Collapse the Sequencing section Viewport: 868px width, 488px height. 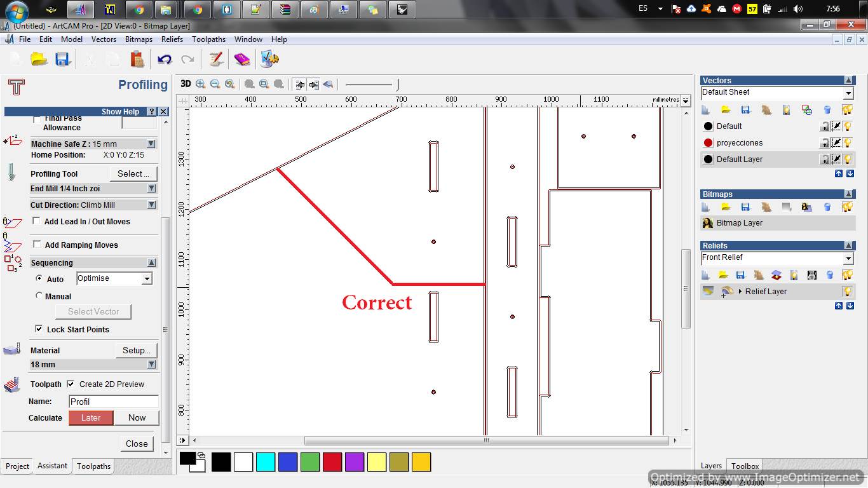point(151,262)
